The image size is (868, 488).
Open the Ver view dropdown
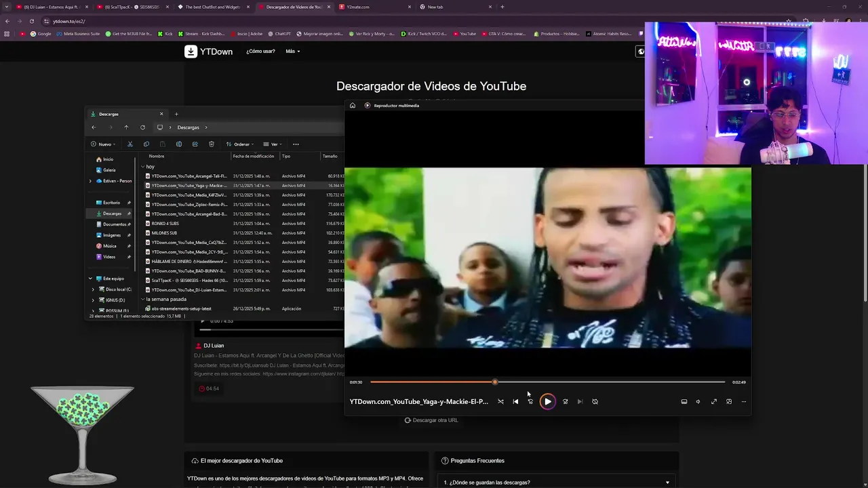coord(273,144)
